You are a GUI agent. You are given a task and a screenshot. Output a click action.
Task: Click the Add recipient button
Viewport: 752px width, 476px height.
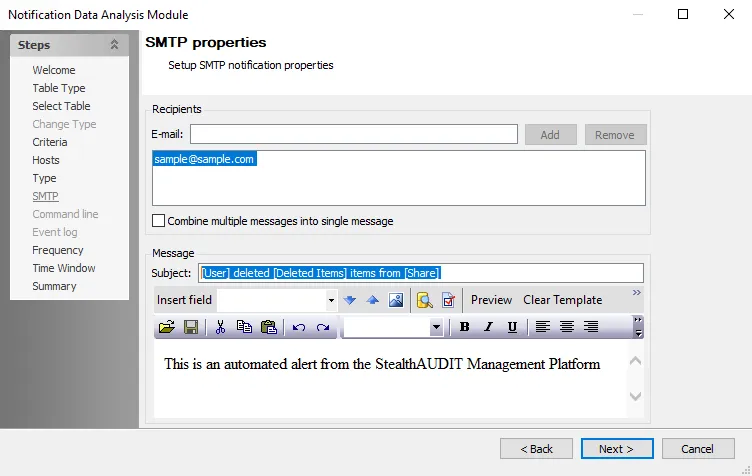point(551,135)
